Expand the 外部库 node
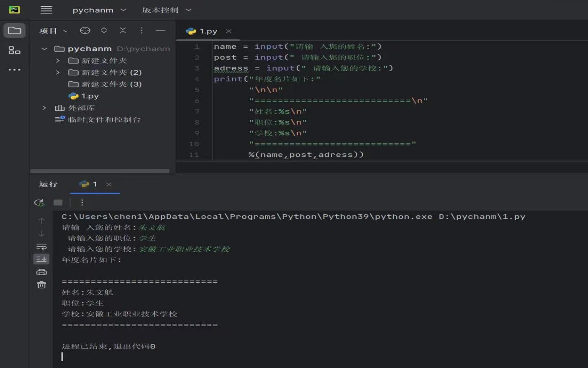Viewport: 588px width, 368px height. click(x=45, y=108)
